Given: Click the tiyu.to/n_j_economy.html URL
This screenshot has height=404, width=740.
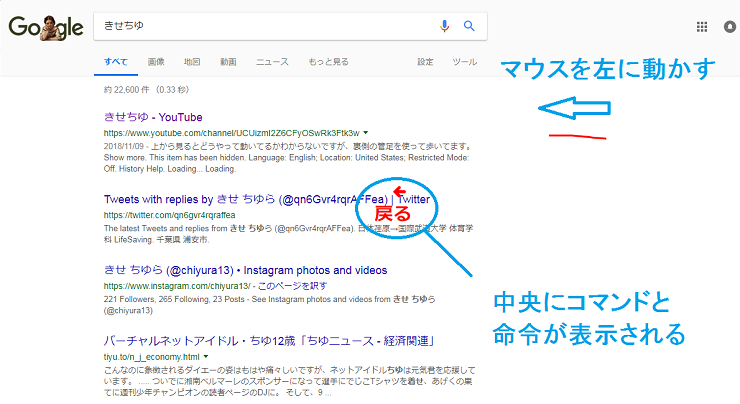Looking at the screenshot, I should [151, 357].
